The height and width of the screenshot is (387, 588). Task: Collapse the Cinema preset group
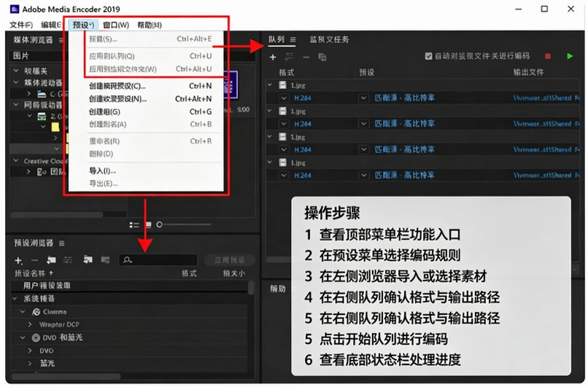[x=23, y=312]
